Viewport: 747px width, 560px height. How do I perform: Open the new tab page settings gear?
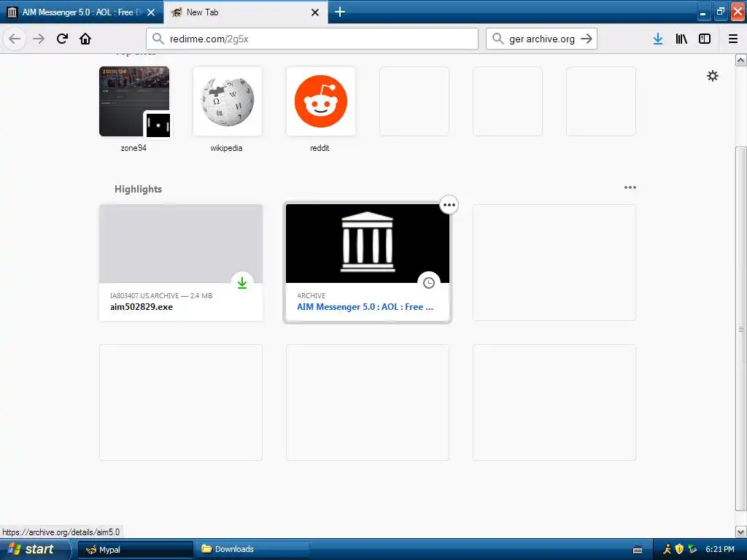[712, 76]
